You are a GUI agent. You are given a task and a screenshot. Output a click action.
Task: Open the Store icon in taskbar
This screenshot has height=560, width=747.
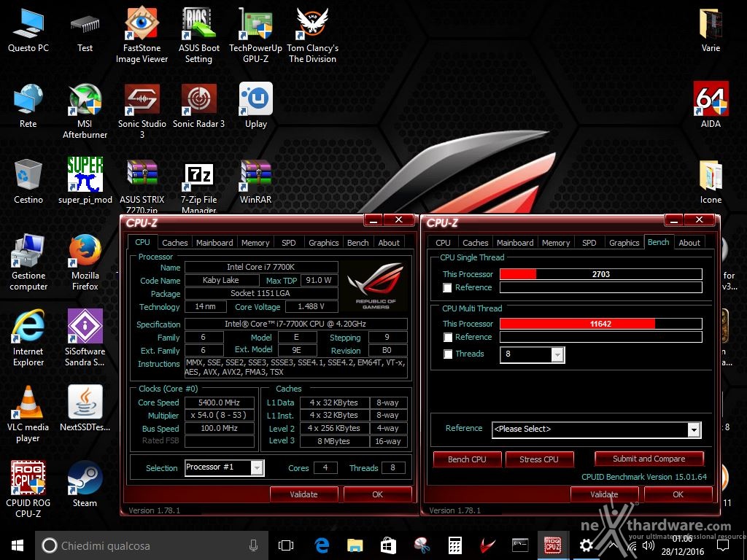[388, 545]
